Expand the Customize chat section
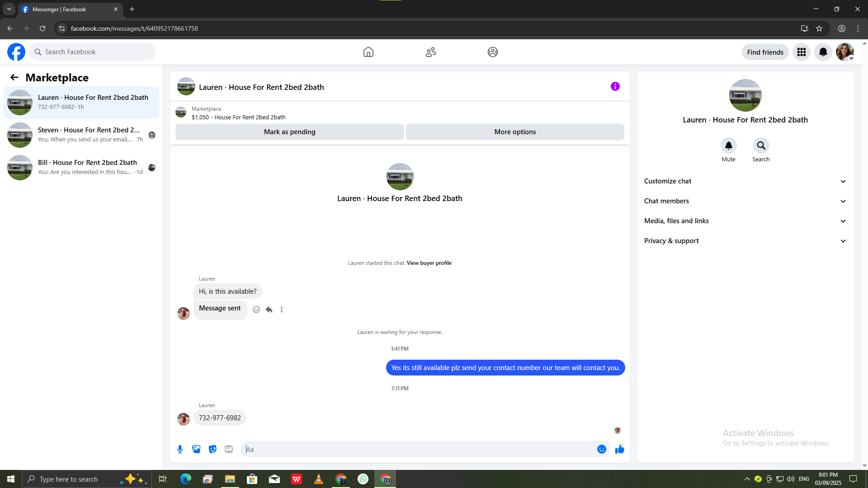This screenshot has width=868, height=488. point(745,181)
